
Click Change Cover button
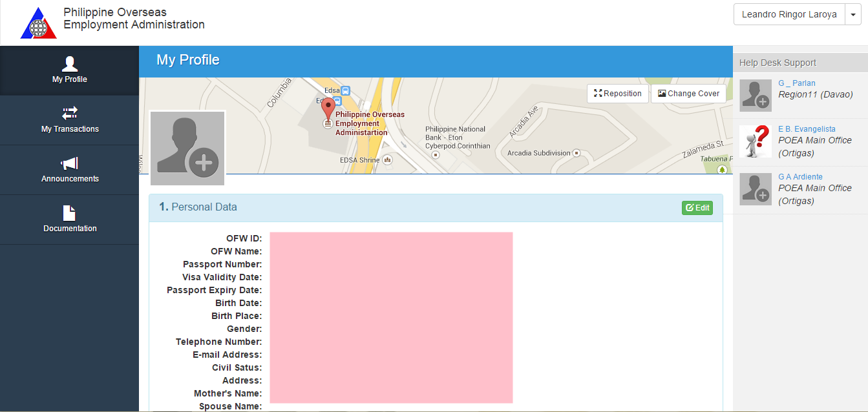click(x=688, y=94)
